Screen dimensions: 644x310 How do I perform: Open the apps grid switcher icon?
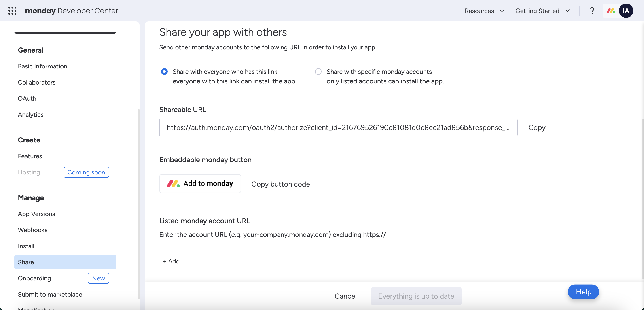(12, 11)
